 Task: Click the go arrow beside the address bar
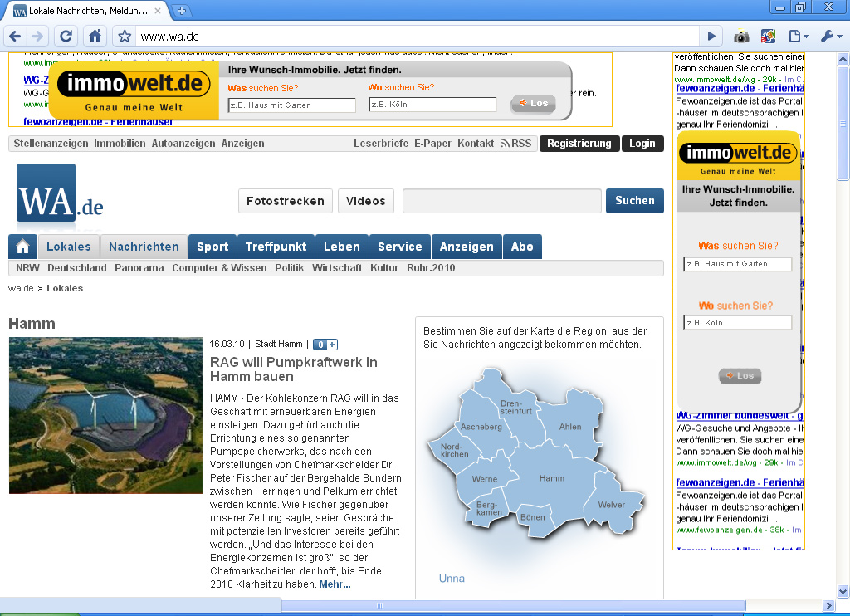pos(711,37)
